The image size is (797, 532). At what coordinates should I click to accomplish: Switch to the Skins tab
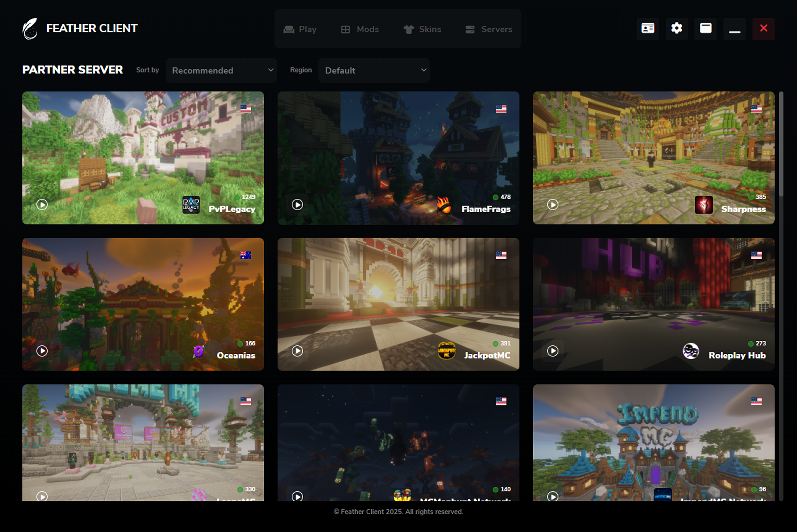[422, 29]
